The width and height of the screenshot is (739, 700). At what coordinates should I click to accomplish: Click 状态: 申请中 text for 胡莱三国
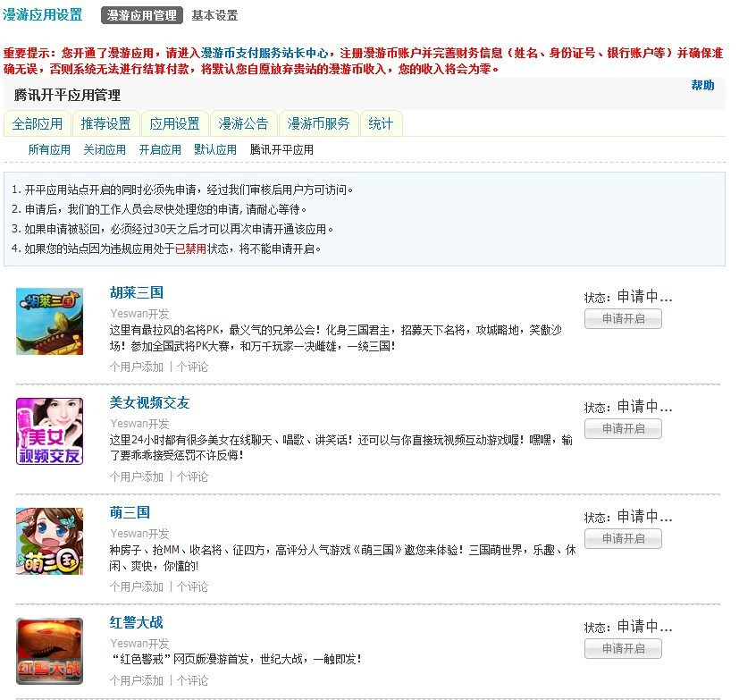[x=628, y=297]
